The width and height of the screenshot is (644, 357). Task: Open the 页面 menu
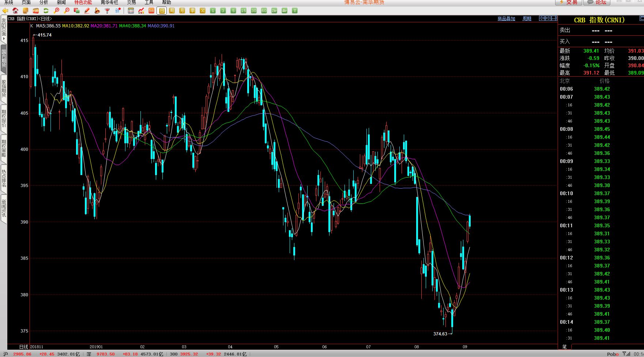26,2
